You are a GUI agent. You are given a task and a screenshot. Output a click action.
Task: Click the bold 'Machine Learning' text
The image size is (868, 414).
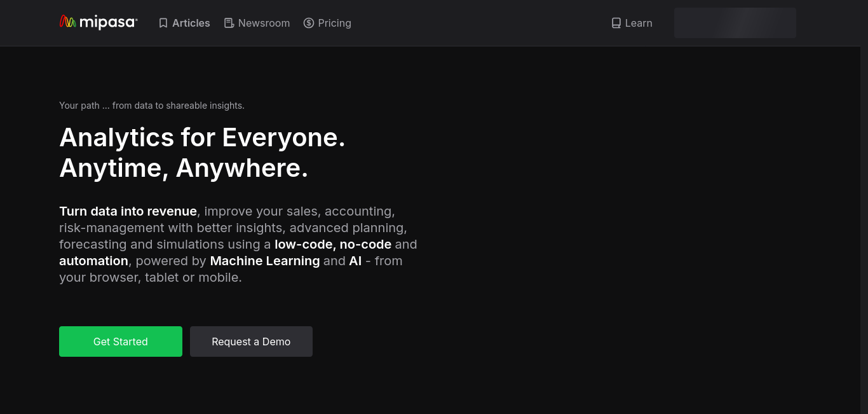click(265, 261)
